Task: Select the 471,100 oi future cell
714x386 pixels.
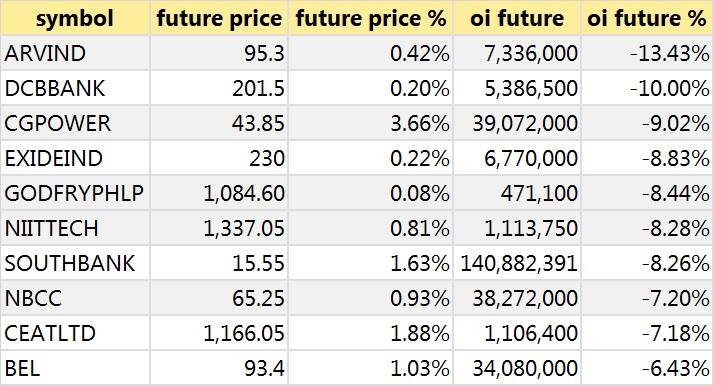Action: pos(517,193)
